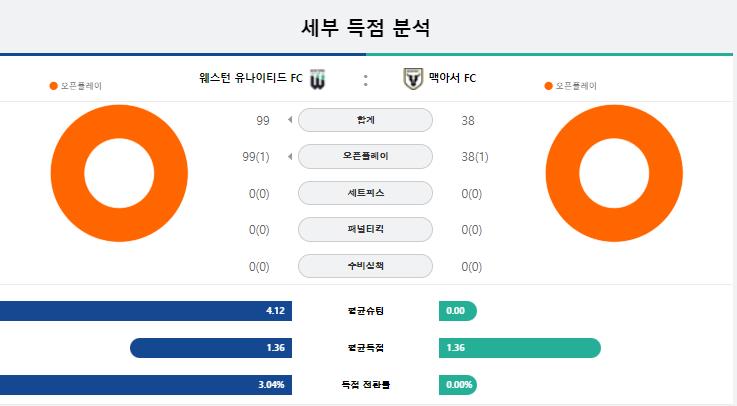The image size is (737, 406).
Task: Click the 웨스턴 유나이티드 FC team name
Action: (251, 78)
